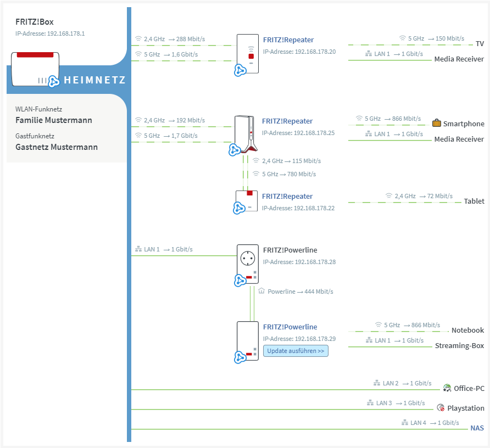
Task: Click the Wi-Fi icon beside 2,4 GHz 192 Mbit/s
Action: tap(138, 120)
